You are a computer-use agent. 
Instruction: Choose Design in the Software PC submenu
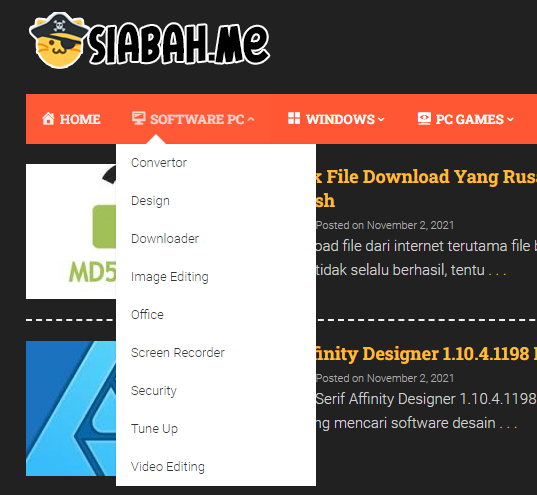tap(150, 201)
